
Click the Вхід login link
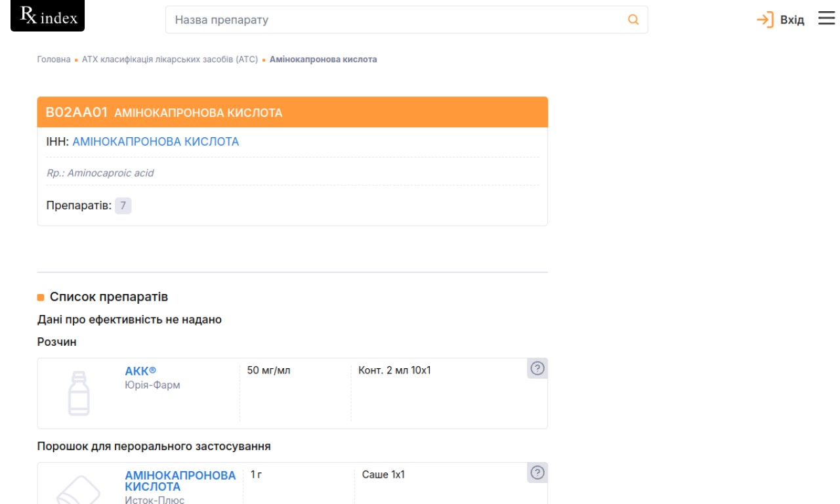coord(792,20)
